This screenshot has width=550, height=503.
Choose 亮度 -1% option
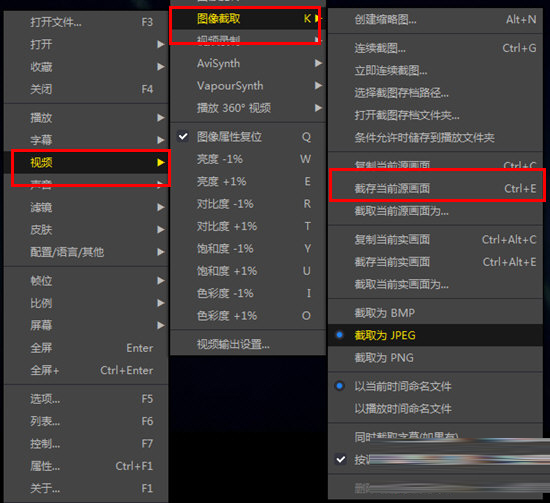coord(248,159)
